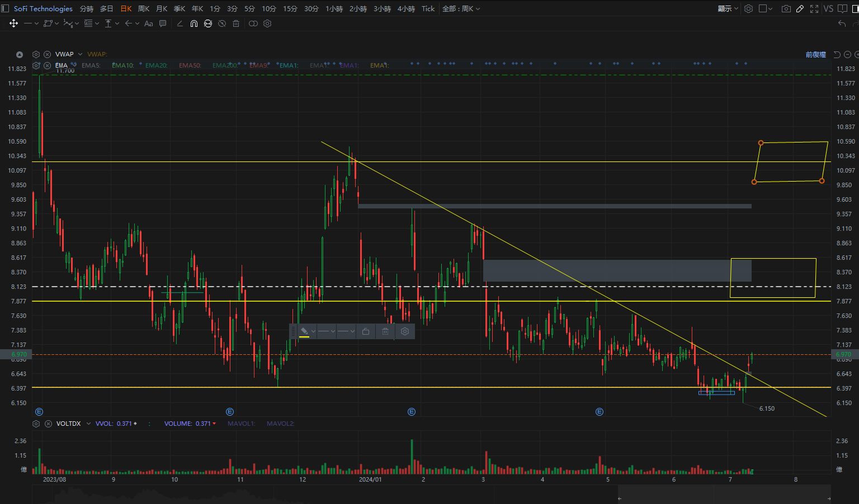Viewport: 859px width, 504px height.
Task: Toggle magnet snap mode
Action: [193, 23]
